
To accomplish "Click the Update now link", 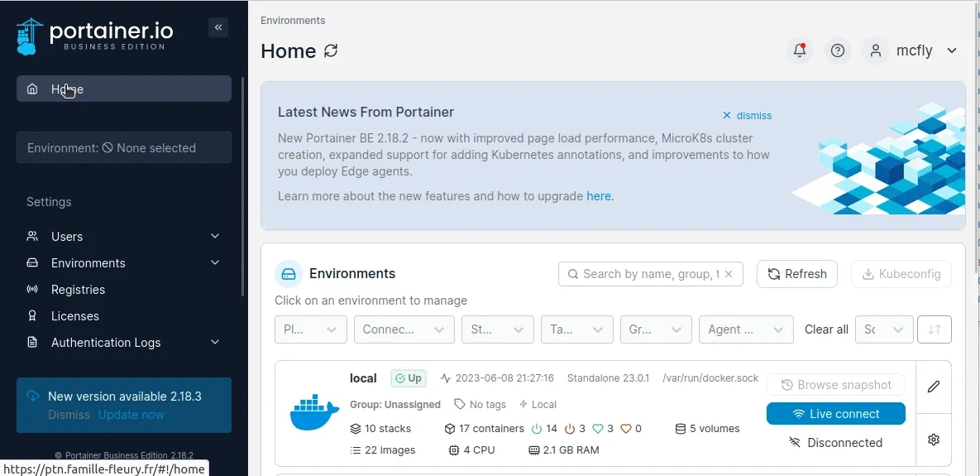I will coord(131,415).
